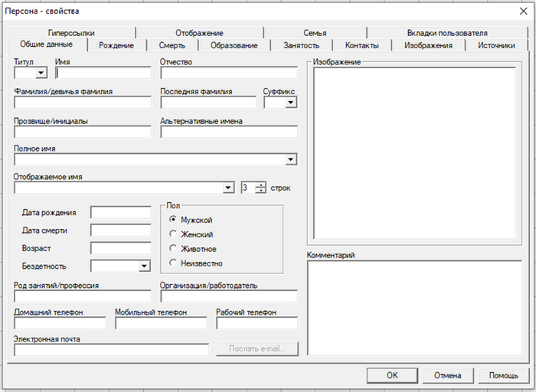Switch to the Источники tab
Screen dimensions: 536x392
[496, 45]
